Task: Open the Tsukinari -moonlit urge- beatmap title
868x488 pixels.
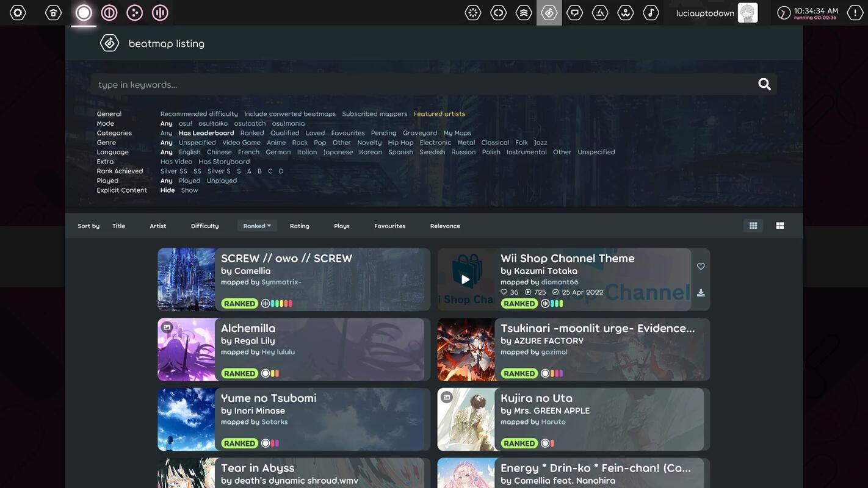Action: point(598,328)
